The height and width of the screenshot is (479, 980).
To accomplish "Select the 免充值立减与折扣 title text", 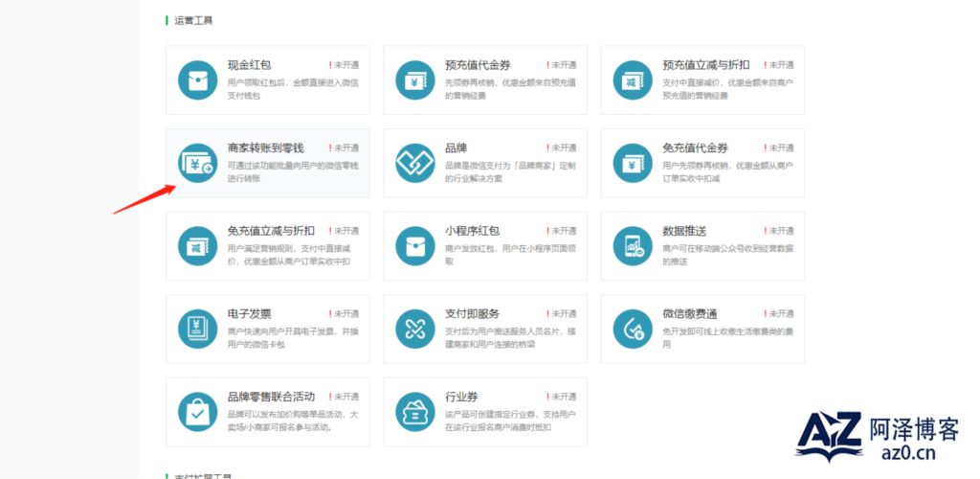I will tap(271, 231).
